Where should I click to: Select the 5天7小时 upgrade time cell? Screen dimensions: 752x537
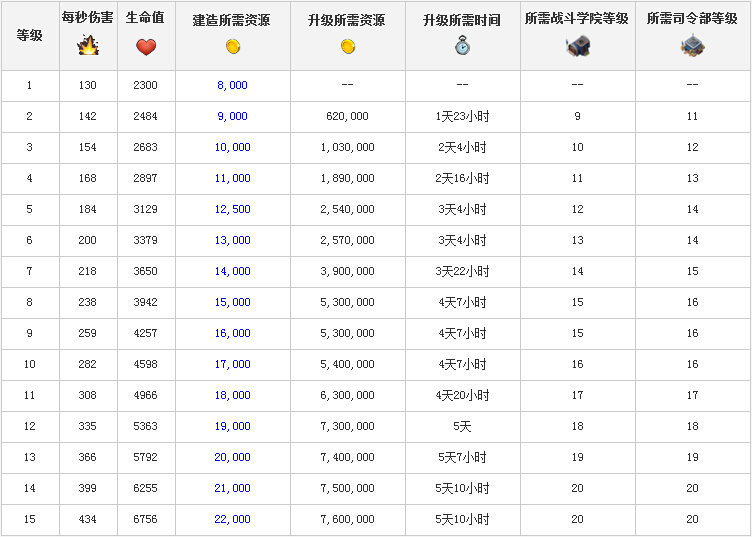click(462, 457)
